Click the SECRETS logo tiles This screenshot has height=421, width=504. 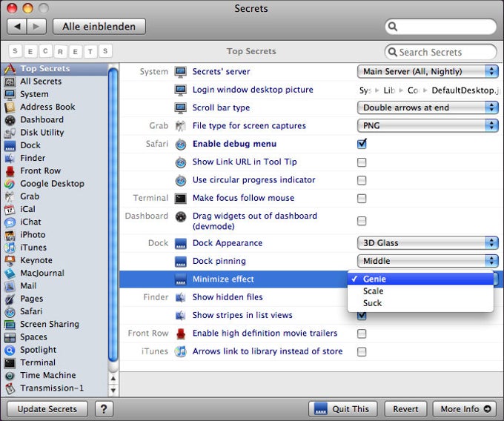point(61,51)
